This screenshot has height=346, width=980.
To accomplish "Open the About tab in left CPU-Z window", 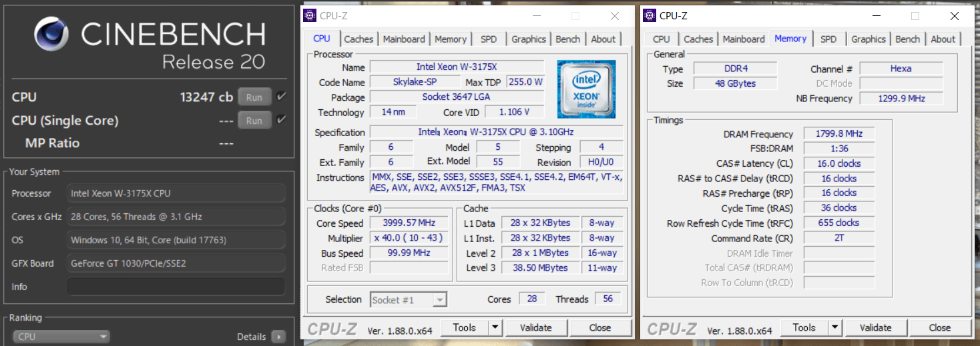I will tap(603, 39).
